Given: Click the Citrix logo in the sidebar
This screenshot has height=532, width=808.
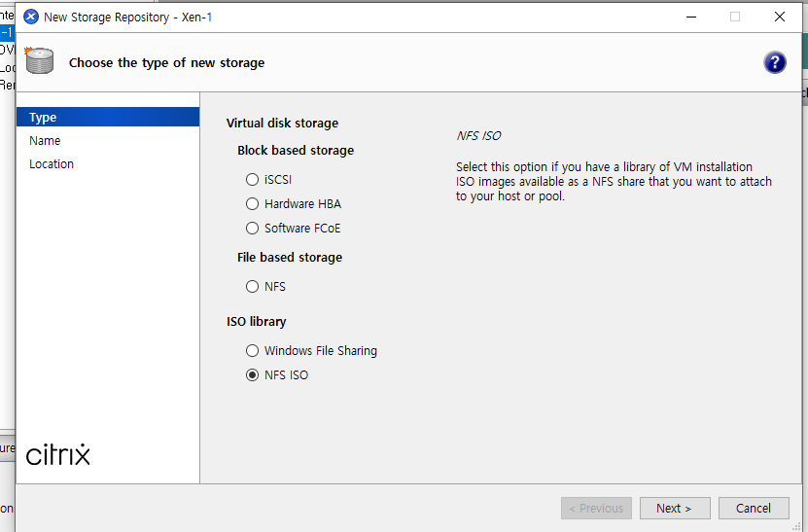Looking at the screenshot, I should 58,454.
